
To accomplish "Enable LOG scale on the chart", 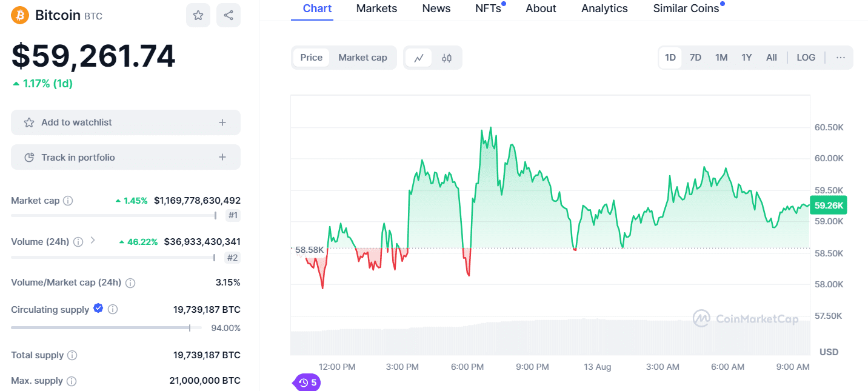I will coord(806,57).
